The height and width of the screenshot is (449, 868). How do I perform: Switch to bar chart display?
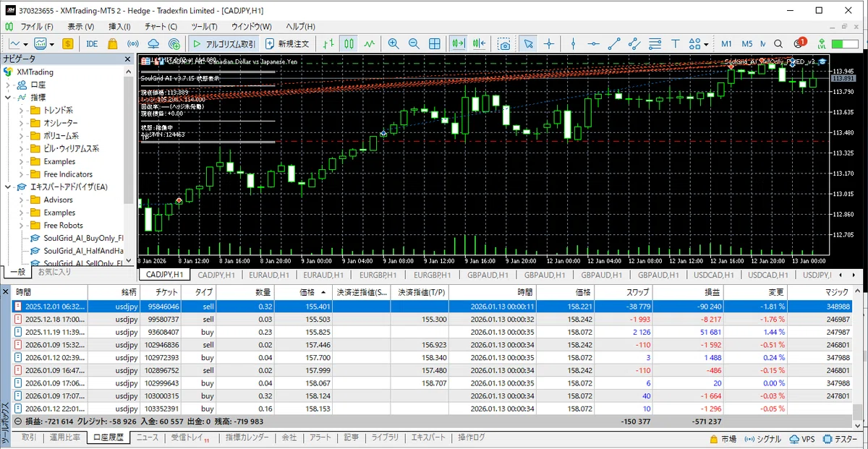click(x=329, y=43)
